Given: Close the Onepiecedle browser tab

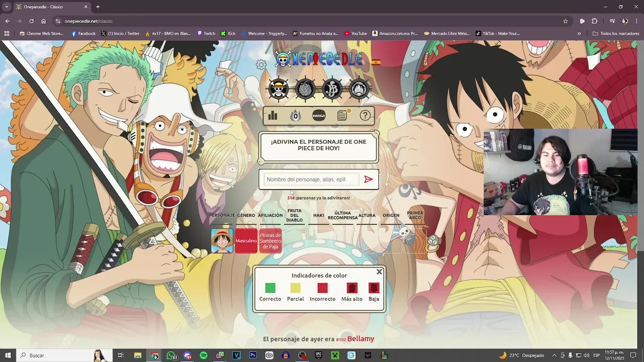Looking at the screenshot, I should pos(86,7).
